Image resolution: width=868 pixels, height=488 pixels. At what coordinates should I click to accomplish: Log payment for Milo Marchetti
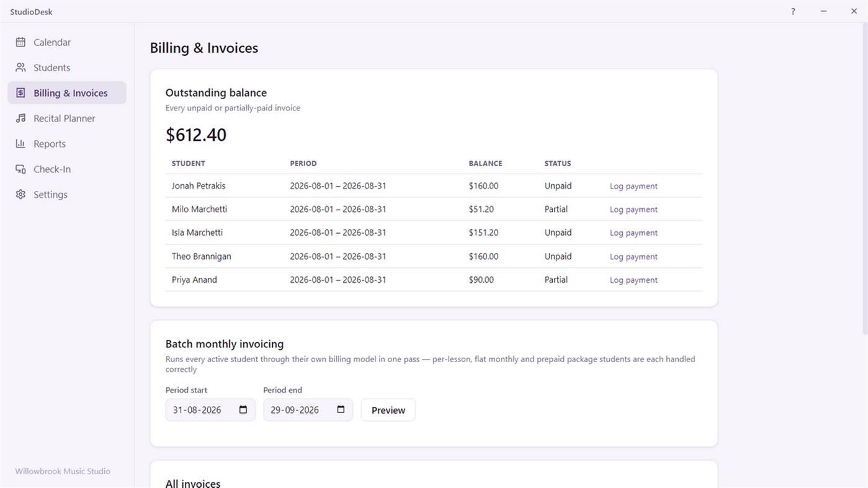pyautogui.click(x=633, y=210)
